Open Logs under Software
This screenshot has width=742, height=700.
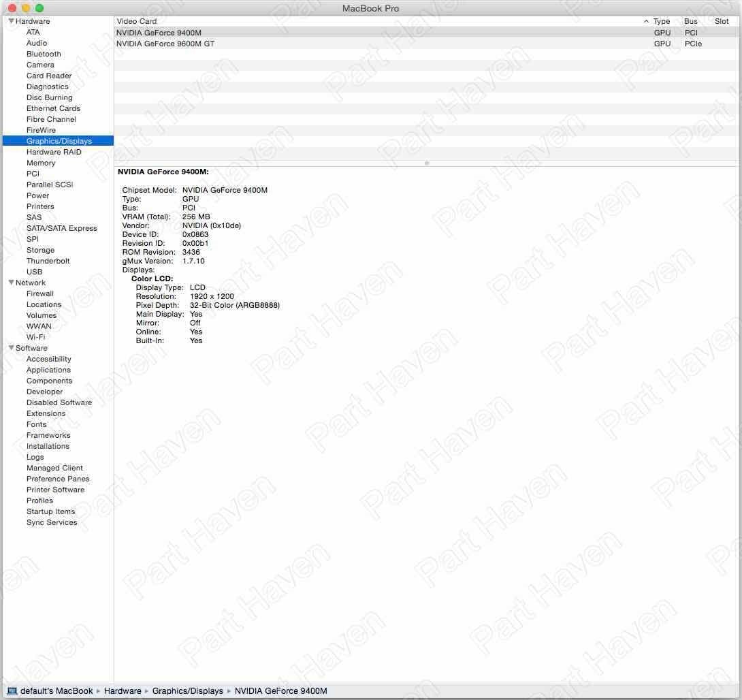pos(35,457)
